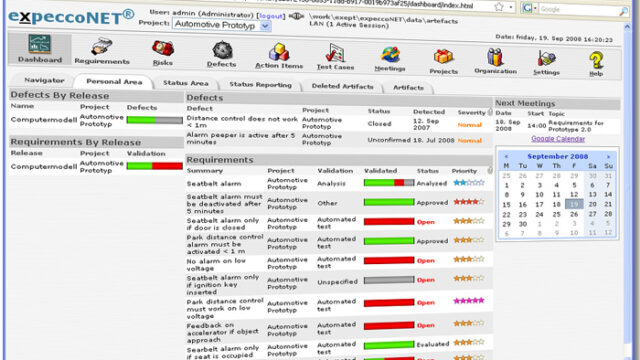Select September 19 in the calendar
The image size is (640, 360).
pyautogui.click(x=574, y=204)
